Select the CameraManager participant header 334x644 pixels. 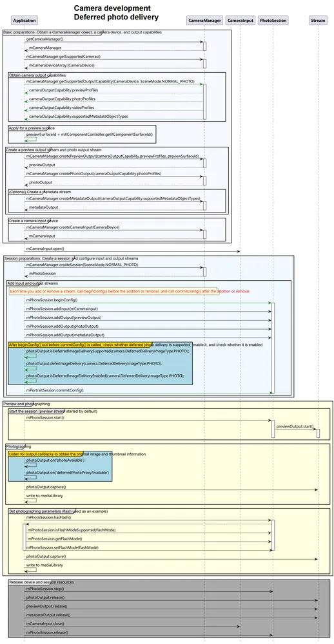coord(204,20)
